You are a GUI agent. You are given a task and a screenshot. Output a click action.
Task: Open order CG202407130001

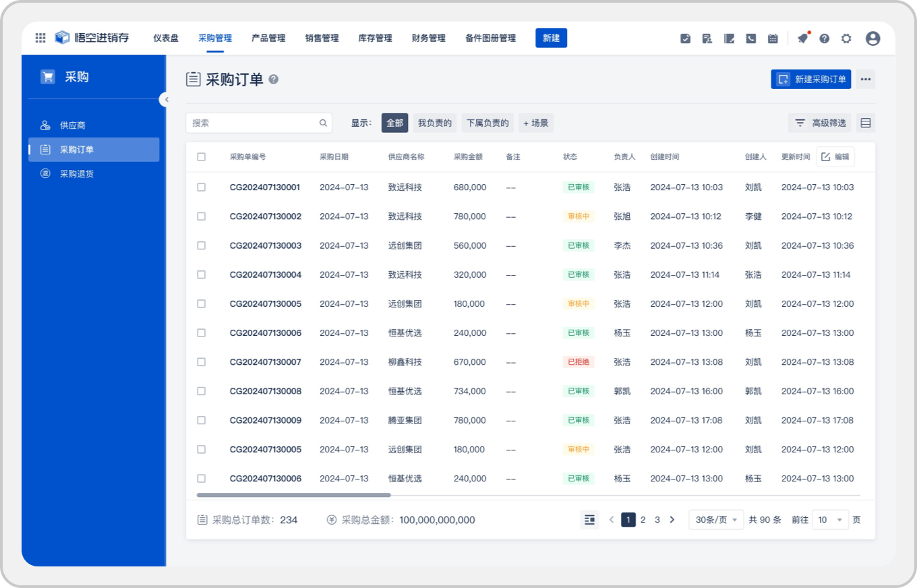(266, 187)
